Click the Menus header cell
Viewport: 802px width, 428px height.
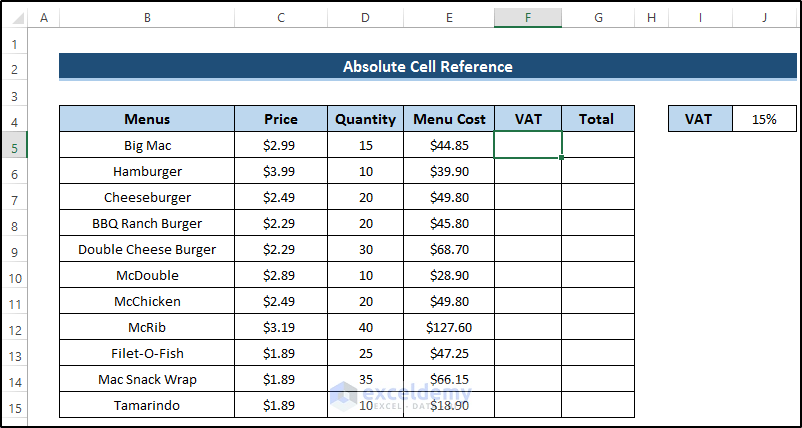pyautogui.click(x=147, y=119)
